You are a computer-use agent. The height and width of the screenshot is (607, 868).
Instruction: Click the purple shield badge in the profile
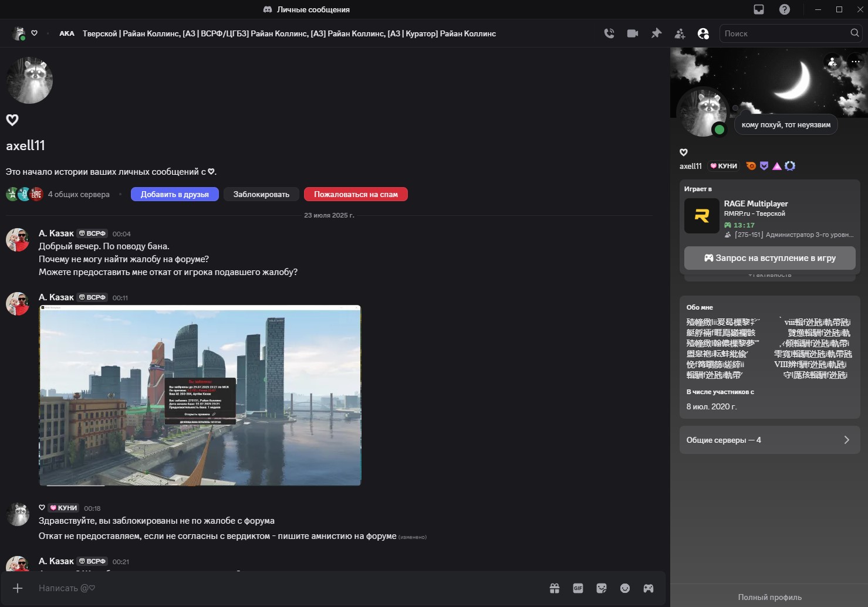click(764, 166)
